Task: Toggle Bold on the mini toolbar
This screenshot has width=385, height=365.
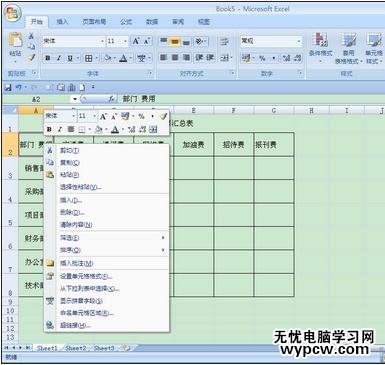Action: (x=49, y=129)
